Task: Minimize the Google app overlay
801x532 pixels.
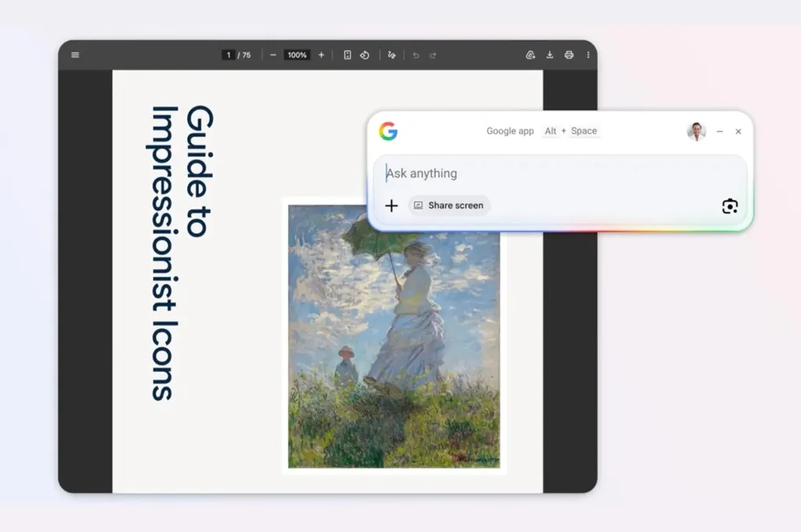Action: tap(720, 131)
